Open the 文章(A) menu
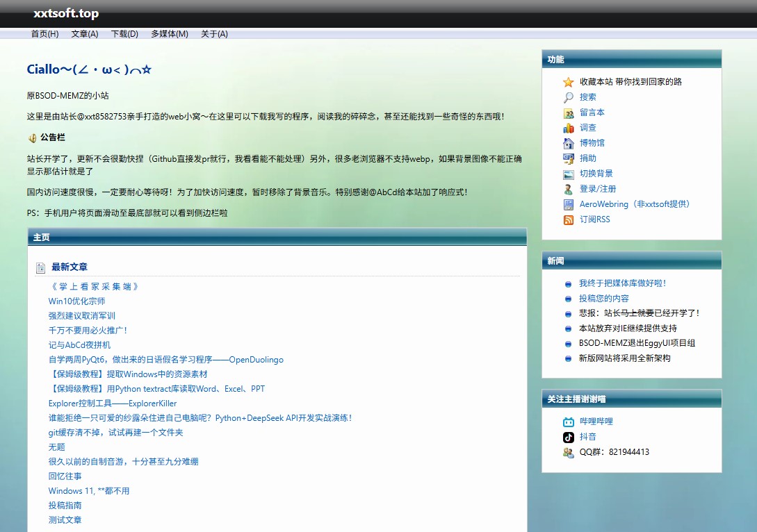757x532 pixels. tap(85, 34)
